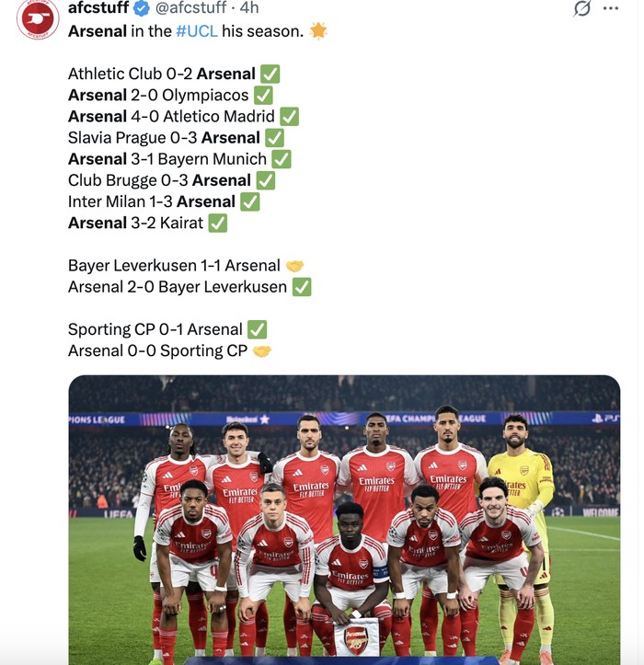Click the blue verified badge

click(141, 8)
